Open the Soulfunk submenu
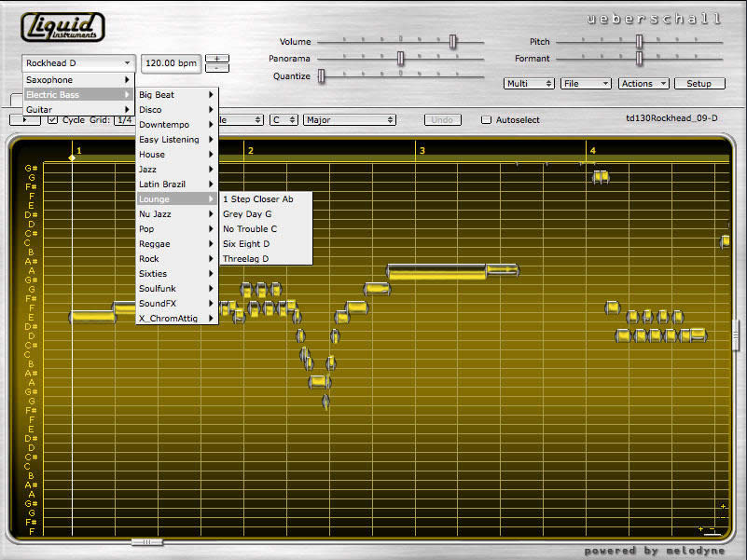 point(177,289)
